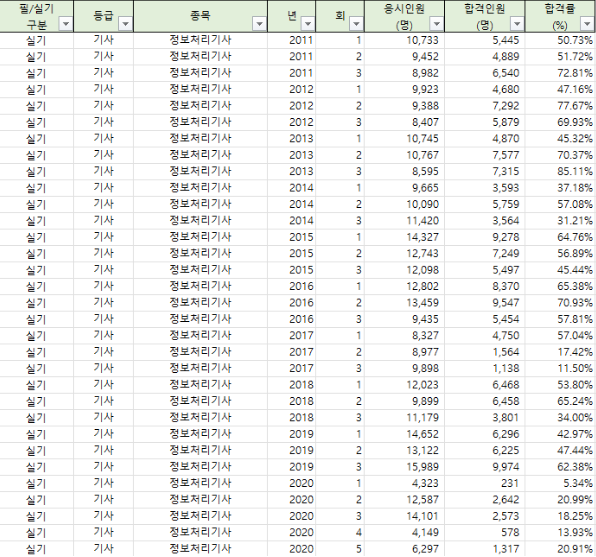Select the 57.81% cell
The width and height of the screenshot is (596, 557).
click(560, 319)
